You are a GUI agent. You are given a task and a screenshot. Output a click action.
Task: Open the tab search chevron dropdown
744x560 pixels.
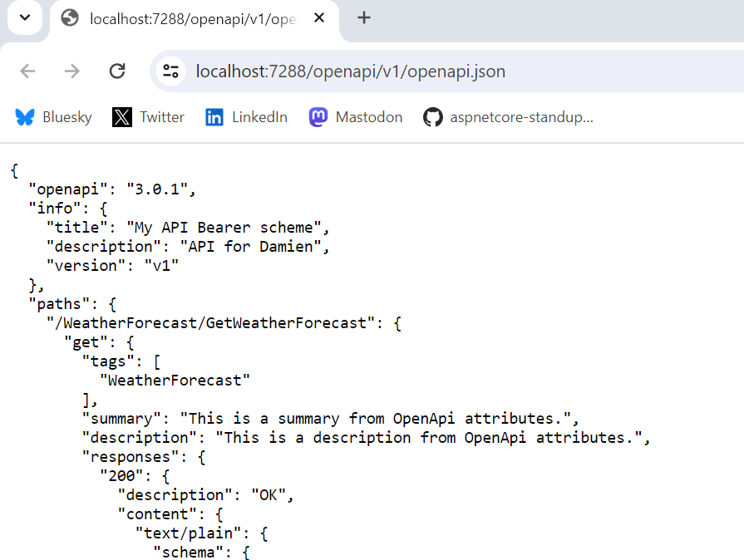tap(25, 18)
